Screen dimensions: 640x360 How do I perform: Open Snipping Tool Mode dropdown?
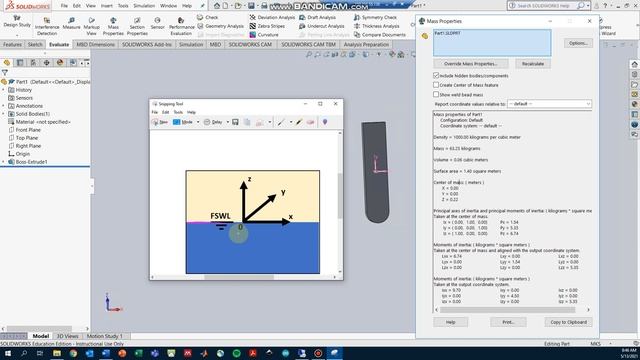tap(198, 122)
